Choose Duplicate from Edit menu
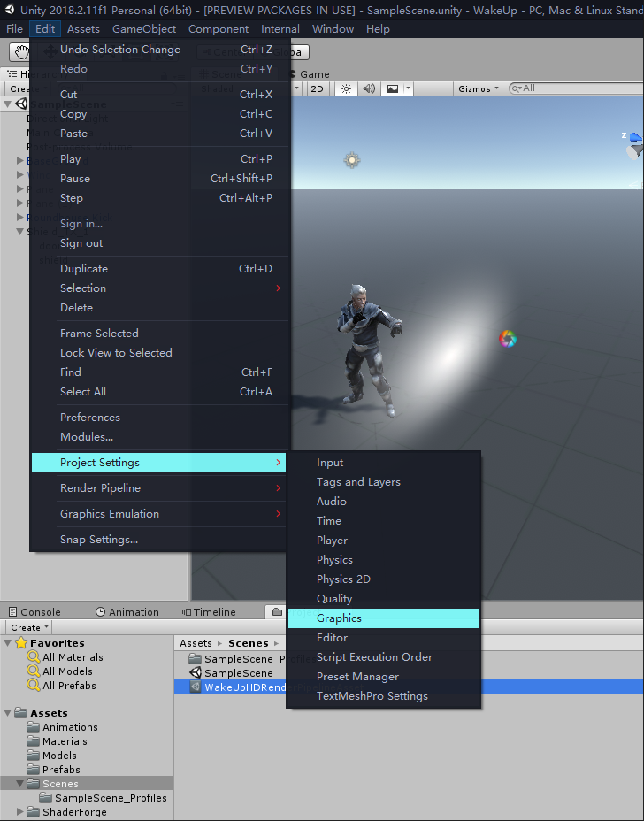 pyautogui.click(x=158, y=269)
